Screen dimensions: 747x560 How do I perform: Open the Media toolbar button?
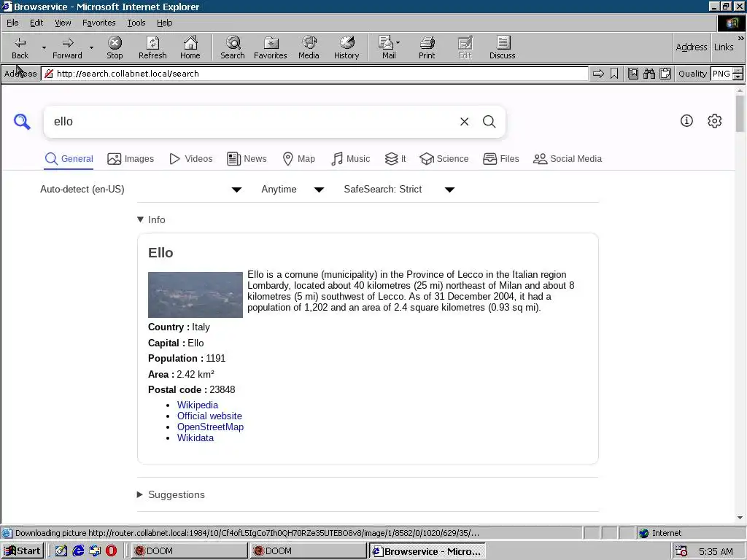[309, 47]
